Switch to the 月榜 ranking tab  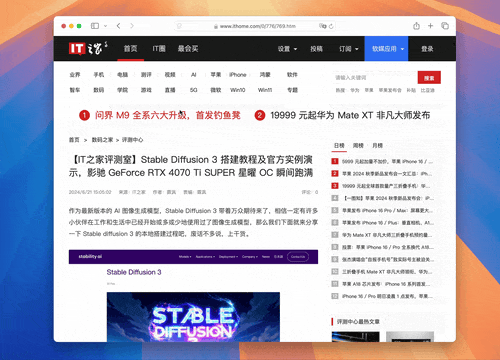click(377, 146)
